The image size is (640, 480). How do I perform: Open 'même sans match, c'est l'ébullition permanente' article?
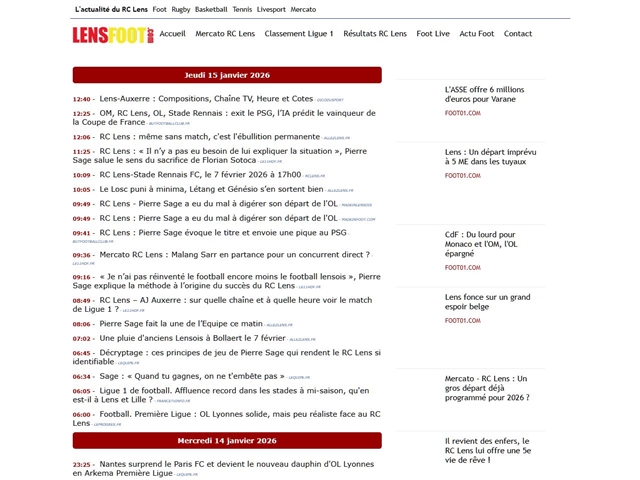(209, 137)
